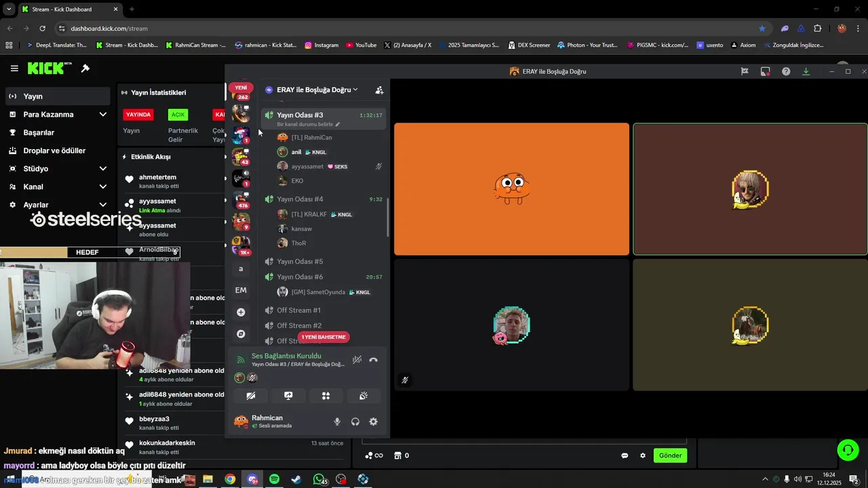868x488 pixels.
Task: Click the Discord download update icon
Action: pos(806,71)
